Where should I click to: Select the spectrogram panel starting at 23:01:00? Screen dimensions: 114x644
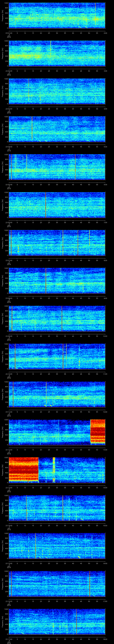tap(57, 16)
